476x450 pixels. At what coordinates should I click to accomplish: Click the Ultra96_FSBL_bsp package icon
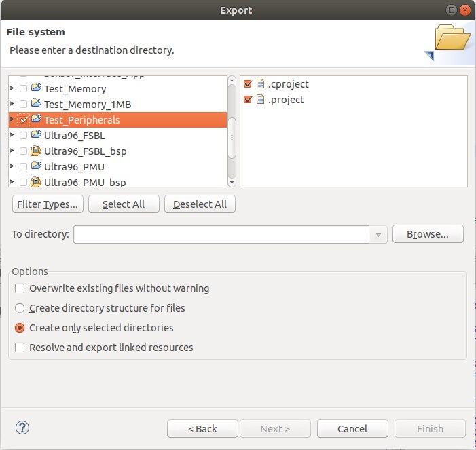(37, 151)
